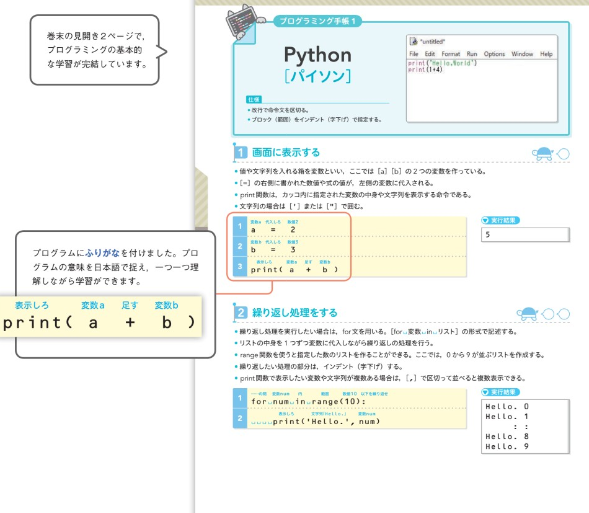Click the "untitled" title of the IDLE window
Image resolution: width=589 pixels, height=513 pixels.
(432, 41)
